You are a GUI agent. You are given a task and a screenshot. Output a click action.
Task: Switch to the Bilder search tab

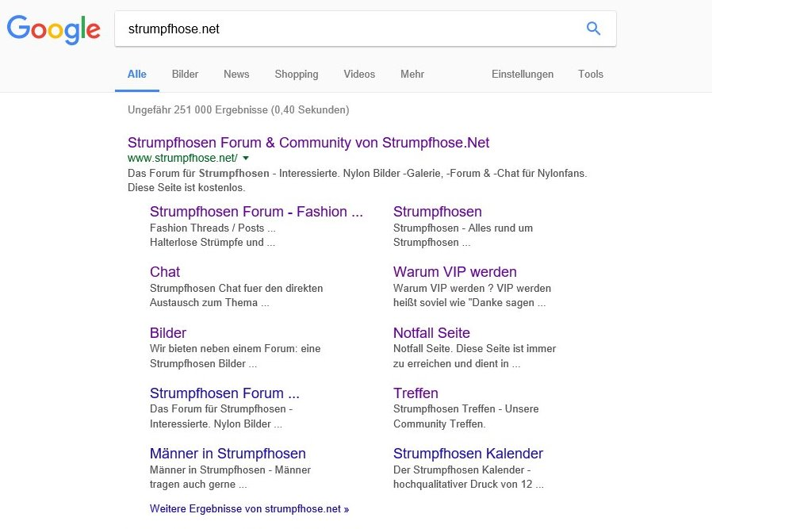pyautogui.click(x=185, y=74)
